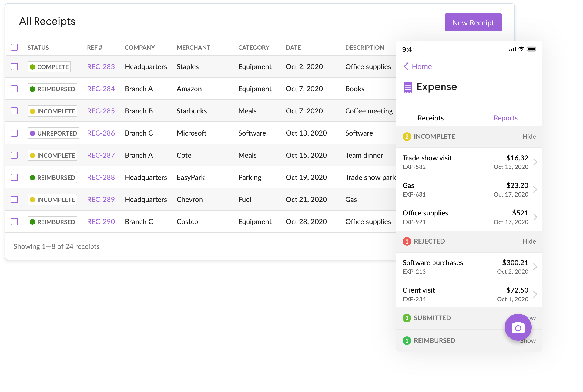Switch to the Reports tab
The image size is (583, 392).
[505, 118]
